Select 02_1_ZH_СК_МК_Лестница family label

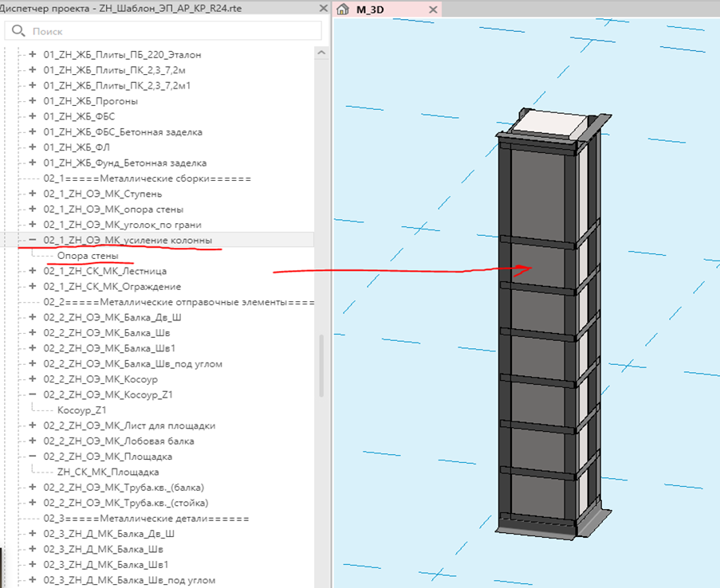[105, 271]
